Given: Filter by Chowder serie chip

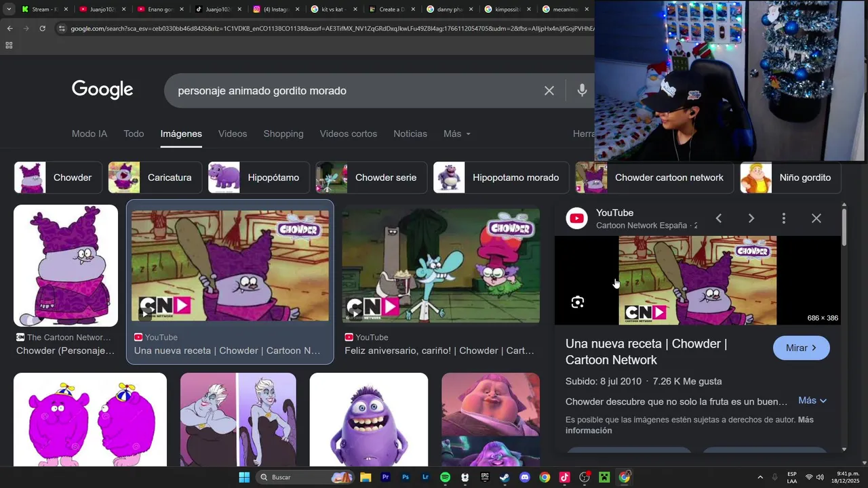Looking at the screenshot, I should pos(372,178).
